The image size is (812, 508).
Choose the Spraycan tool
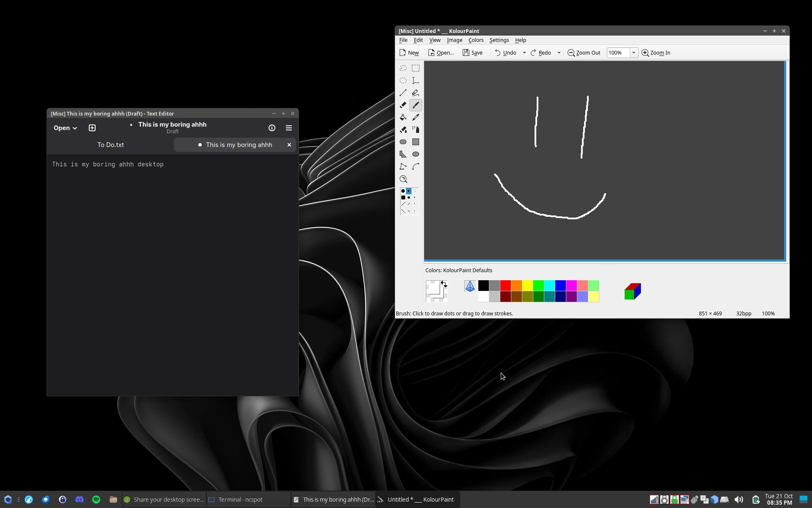tap(416, 130)
